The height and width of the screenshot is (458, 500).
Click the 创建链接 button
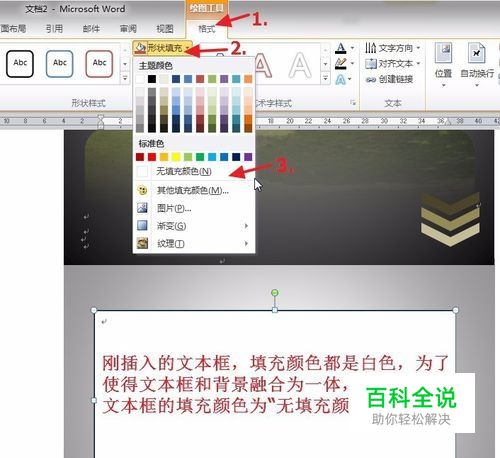[389, 79]
